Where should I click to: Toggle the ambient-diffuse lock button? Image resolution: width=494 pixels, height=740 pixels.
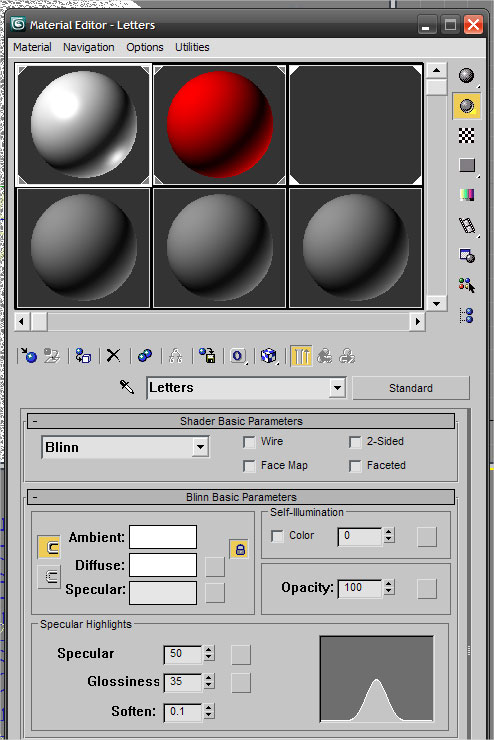[49, 547]
